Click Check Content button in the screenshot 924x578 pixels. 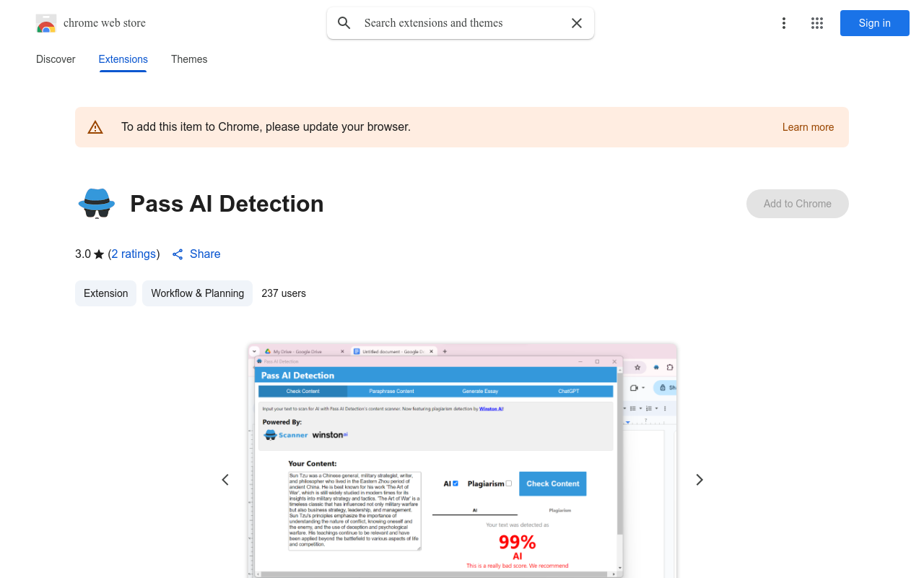(553, 484)
